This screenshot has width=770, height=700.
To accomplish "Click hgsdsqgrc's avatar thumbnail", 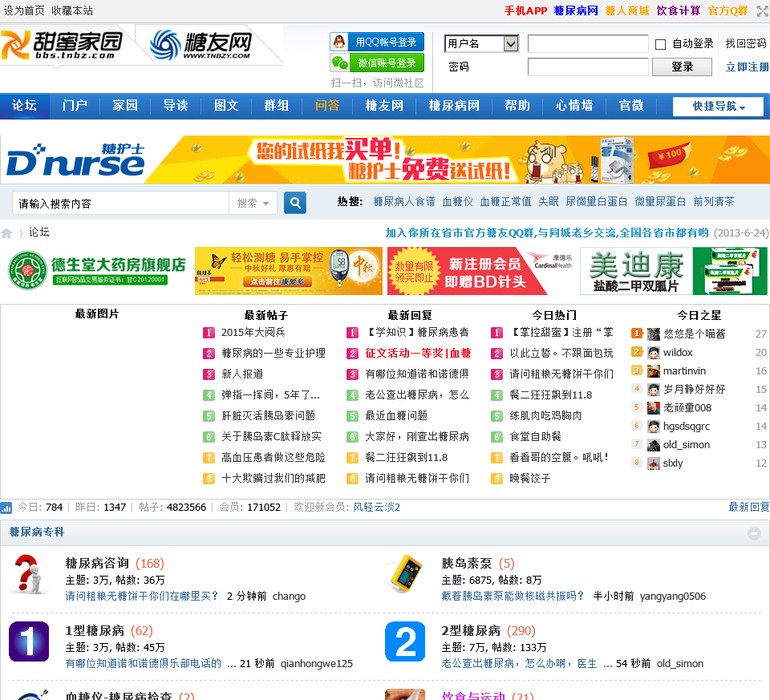I will pyautogui.click(x=654, y=427).
